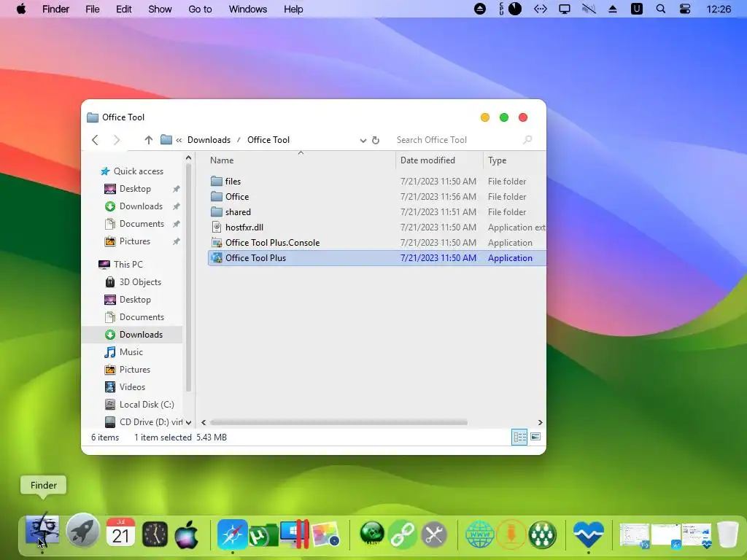Open the Windows menu
Screen dimensions: 747x560
pos(248,9)
